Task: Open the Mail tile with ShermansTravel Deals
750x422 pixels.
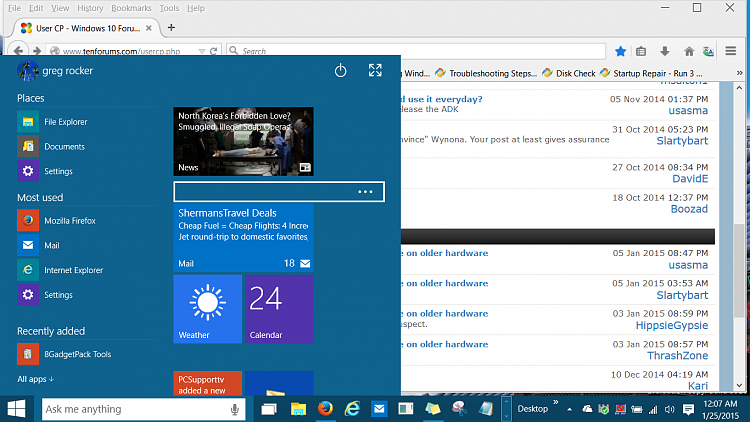Action: click(243, 238)
